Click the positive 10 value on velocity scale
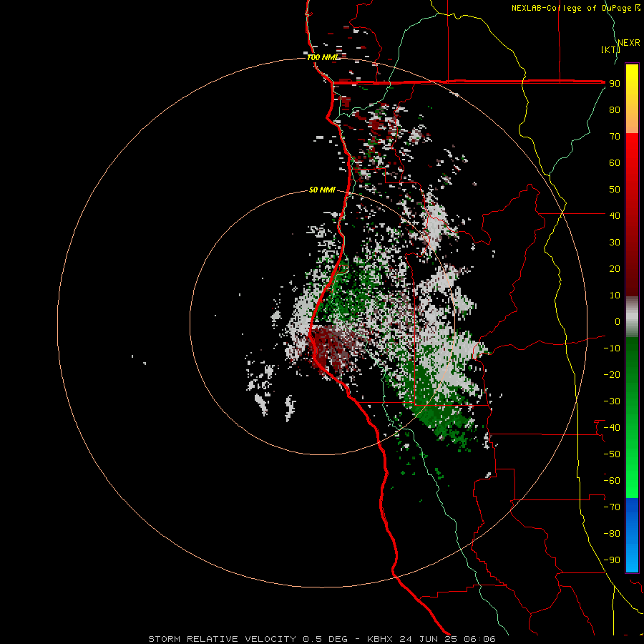644x644 pixels. 615,296
